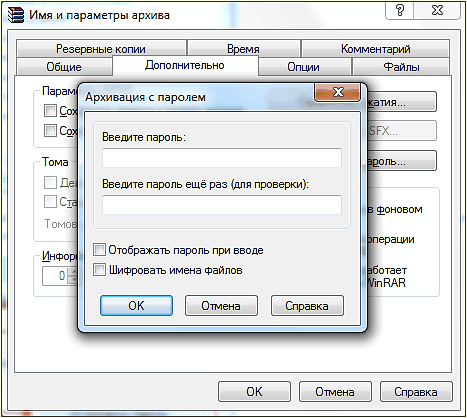Enable Отображать пароль при вводе checkbox

99,250
